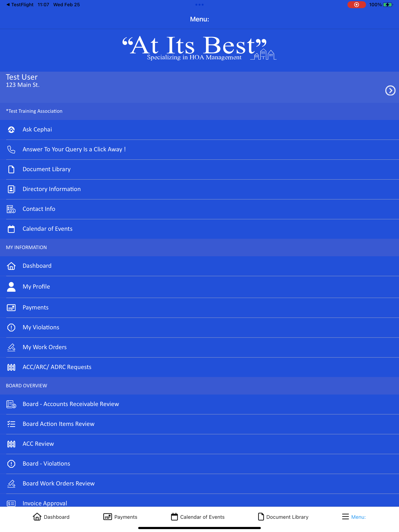Tap the Ask Cephai icon
The image size is (399, 532).
tap(11, 130)
